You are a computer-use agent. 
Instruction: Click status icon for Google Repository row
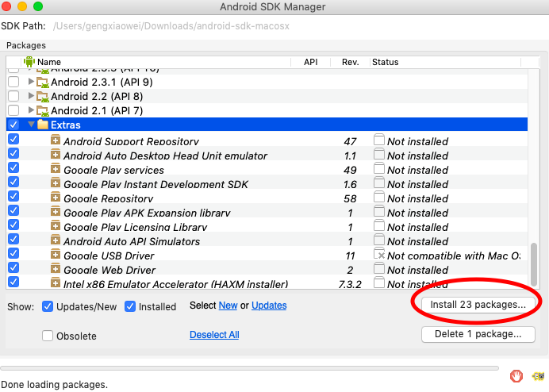379,197
